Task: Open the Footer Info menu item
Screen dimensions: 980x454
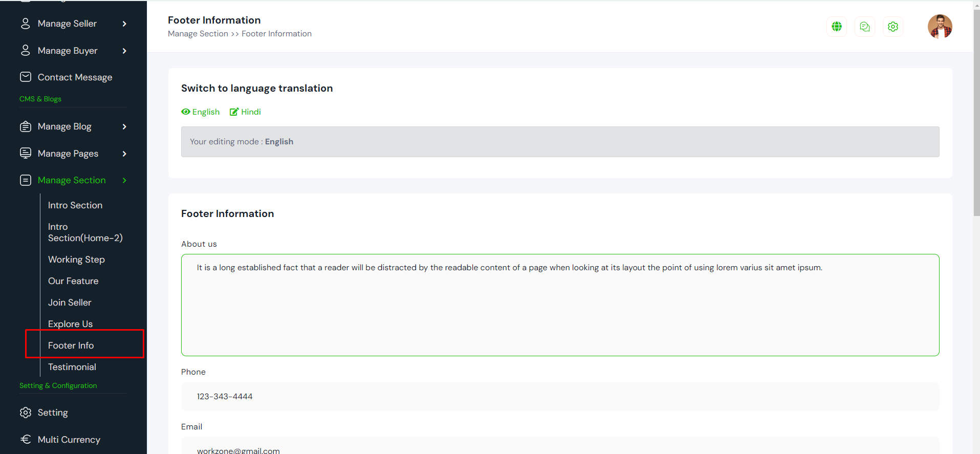Action: pos(71,345)
